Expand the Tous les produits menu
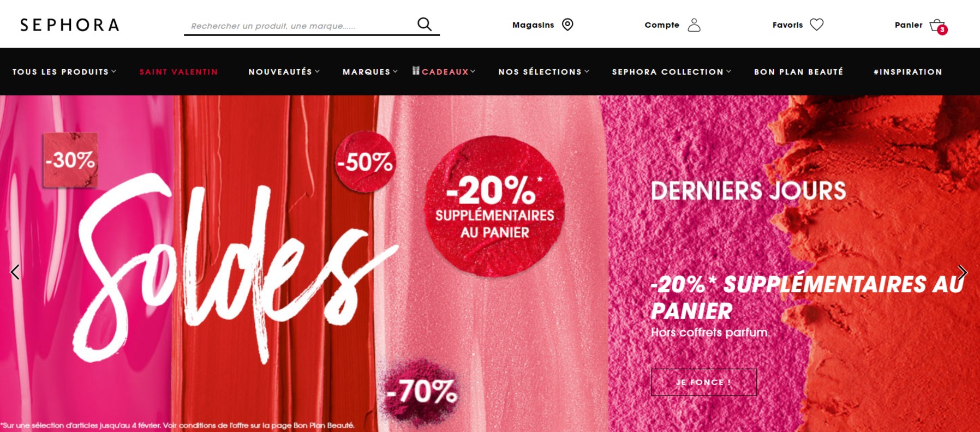Viewport: 980px width, 432px height. [64, 72]
